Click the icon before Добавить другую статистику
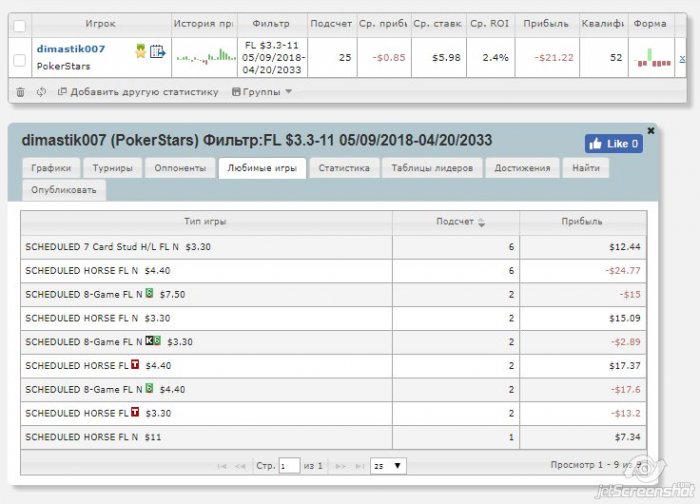This screenshot has height=504, width=700. (x=62, y=92)
